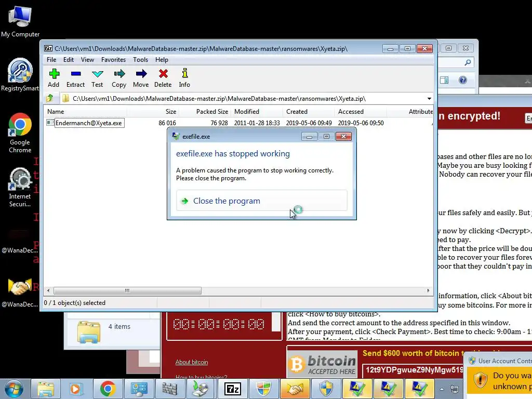Open the View menu
The image size is (532, 399).
coord(87,60)
